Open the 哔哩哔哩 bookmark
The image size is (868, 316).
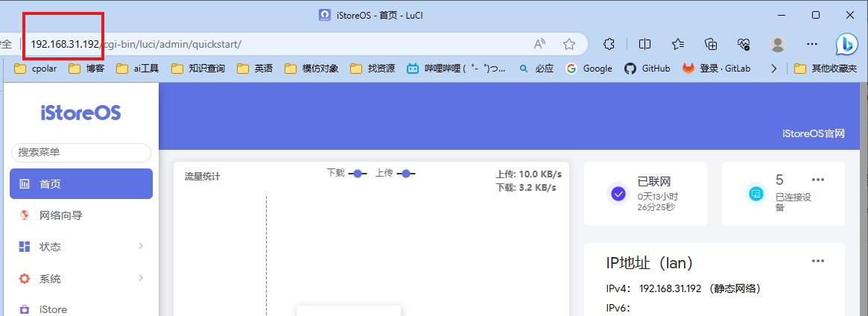tap(457, 69)
